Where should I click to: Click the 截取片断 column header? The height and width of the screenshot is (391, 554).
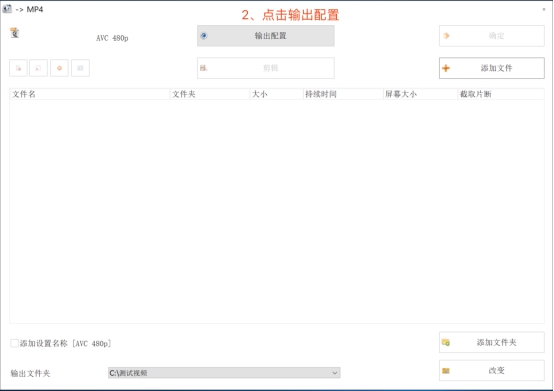coord(501,94)
